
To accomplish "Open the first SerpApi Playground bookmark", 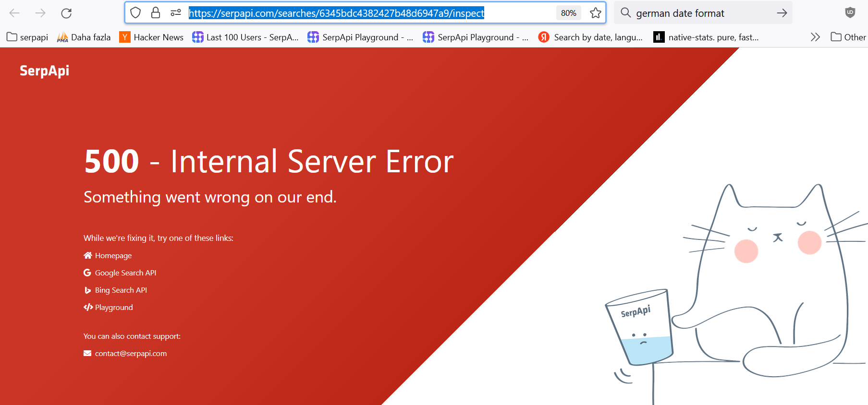I will (360, 37).
